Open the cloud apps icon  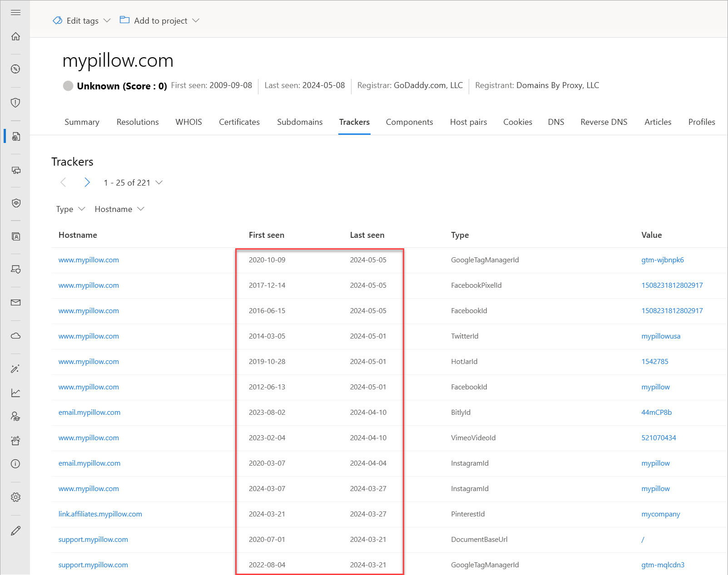(15, 336)
